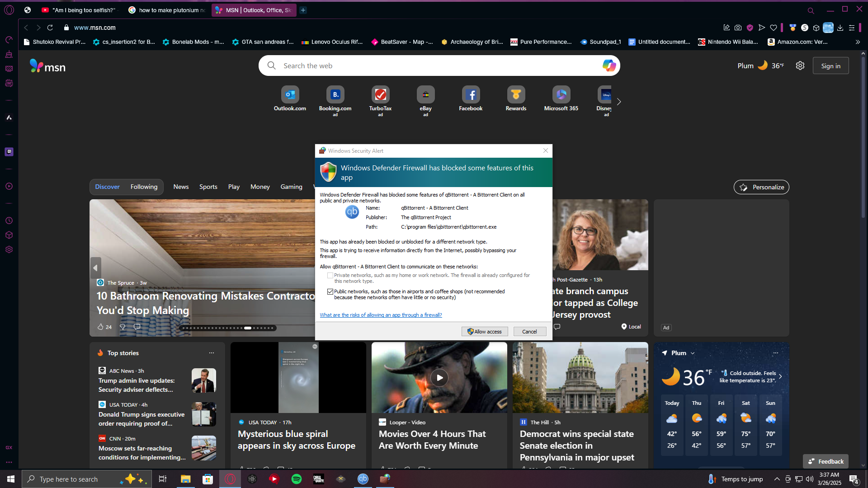Image resolution: width=868 pixels, height=488 pixels.
Task: Open the Money tab
Action: click(260, 187)
